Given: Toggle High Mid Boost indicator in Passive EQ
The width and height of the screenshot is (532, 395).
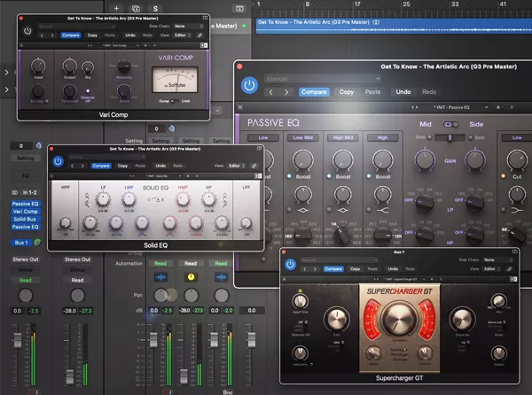Looking at the screenshot, I should point(329,176).
